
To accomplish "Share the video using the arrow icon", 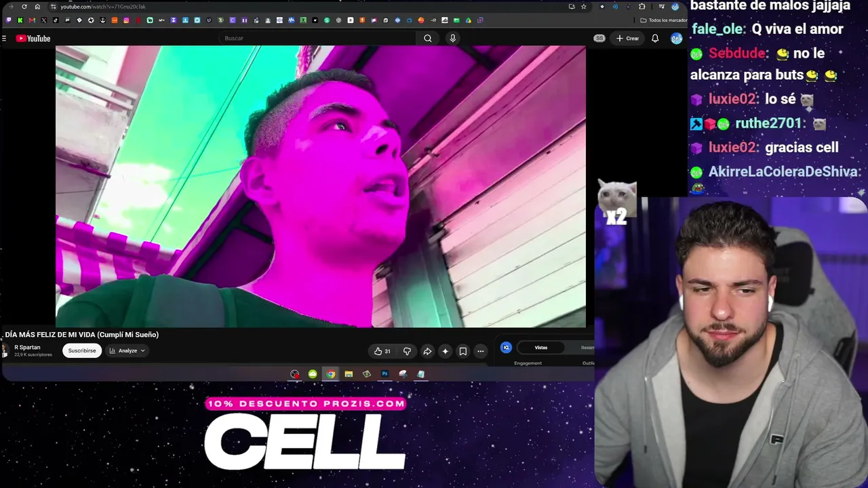I will coord(427,351).
